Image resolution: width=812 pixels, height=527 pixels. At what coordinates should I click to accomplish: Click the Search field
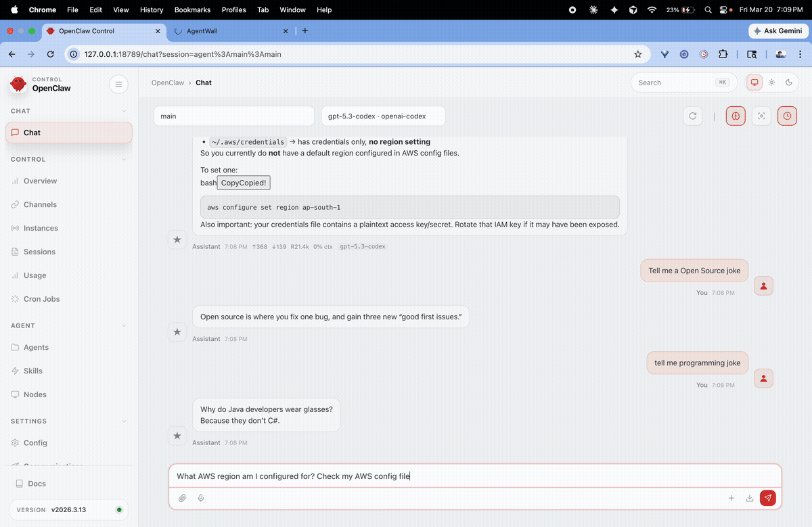tap(685, 83)
